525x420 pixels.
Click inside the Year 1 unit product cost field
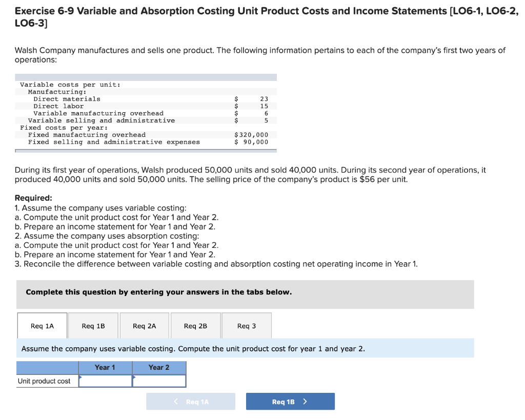pyautogui.click(x=105, y=381)
